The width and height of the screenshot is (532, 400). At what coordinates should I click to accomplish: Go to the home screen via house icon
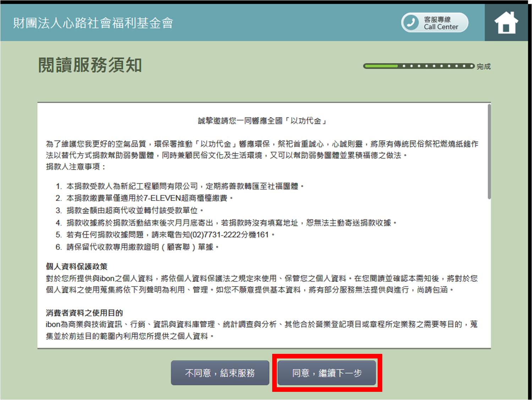coord(506,23)
